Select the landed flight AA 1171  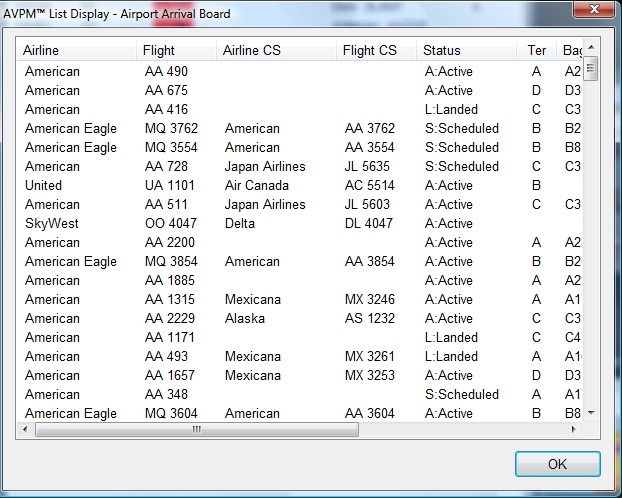(x=166, y=337)
